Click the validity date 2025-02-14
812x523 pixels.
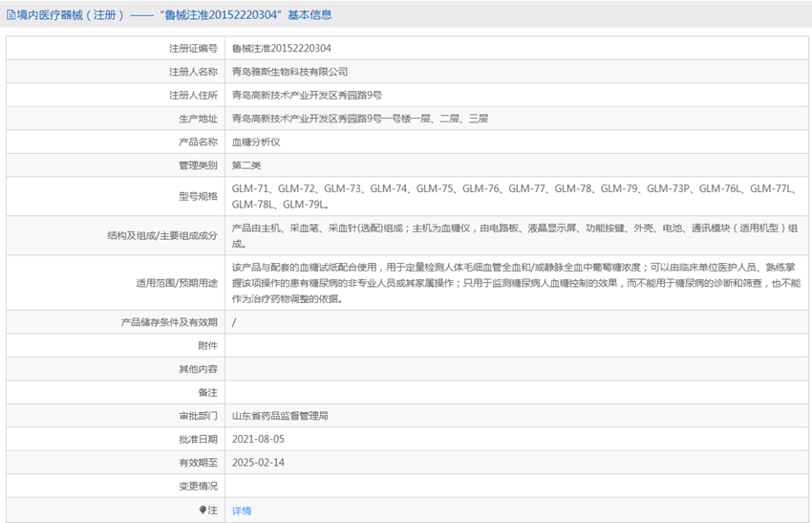pos(258,462)
